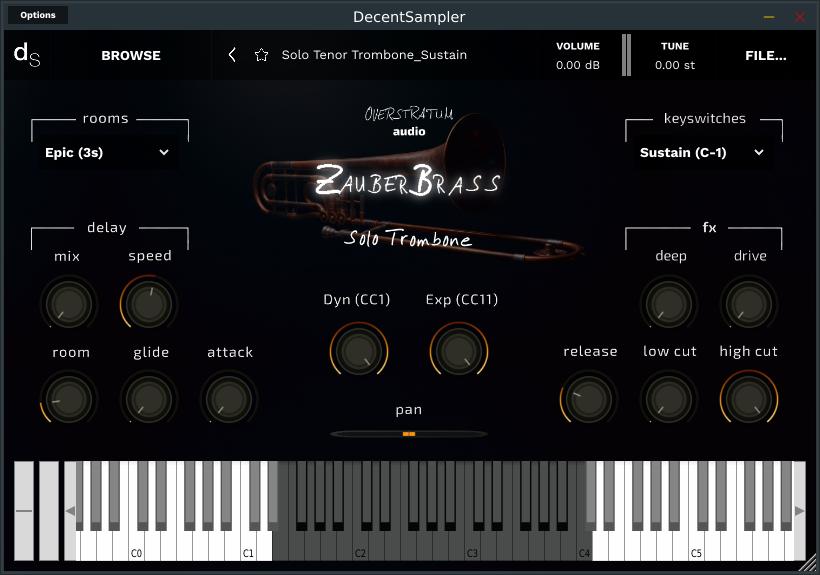Close the DecentSampler window
The width and height of the screenshot is (820, 575).
(800, 17)
